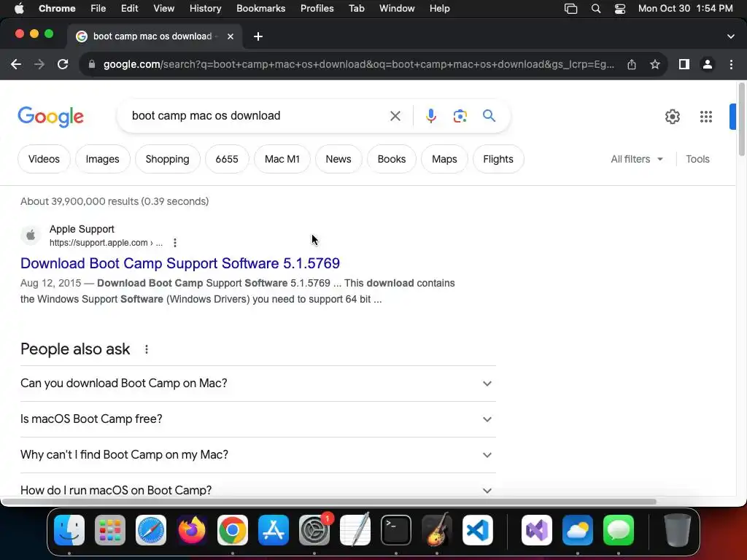This screenshot has width=747, height=560.
Task: Open Profiles menu in menu bar
Action: pyautogui.click(x=317, y=9)
